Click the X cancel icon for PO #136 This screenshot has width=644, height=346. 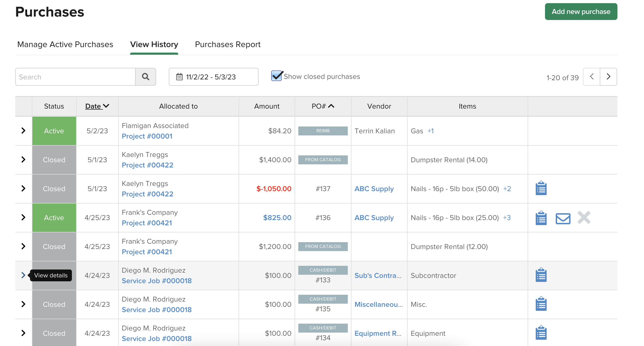[x=584, y=217]
